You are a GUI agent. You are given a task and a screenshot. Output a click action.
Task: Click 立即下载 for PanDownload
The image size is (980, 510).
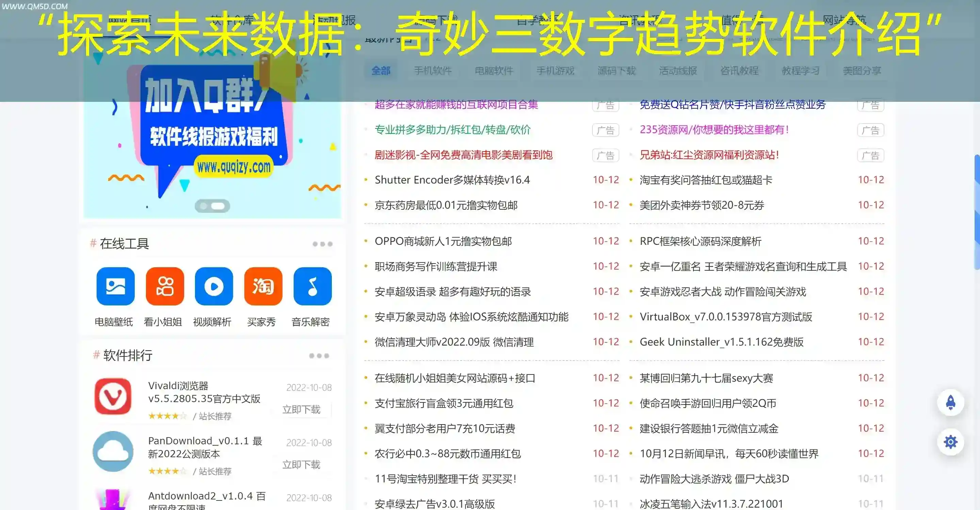point(301,465)
